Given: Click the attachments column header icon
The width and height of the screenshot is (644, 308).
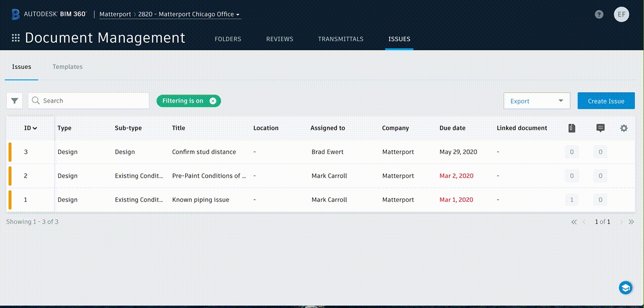Looking at the screenshot, I should (x=572, y=128).
